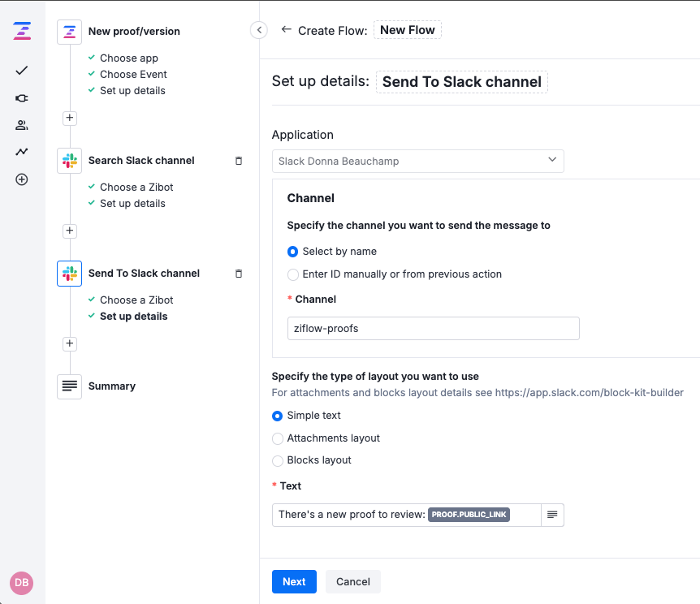
Task: Collapse the flow steps side panel
Action: click(x=259, y=30)
